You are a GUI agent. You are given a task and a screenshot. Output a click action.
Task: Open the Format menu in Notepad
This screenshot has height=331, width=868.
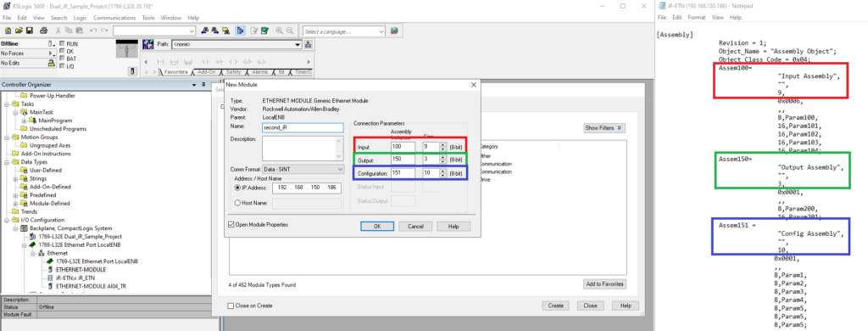tap(697, 18)
